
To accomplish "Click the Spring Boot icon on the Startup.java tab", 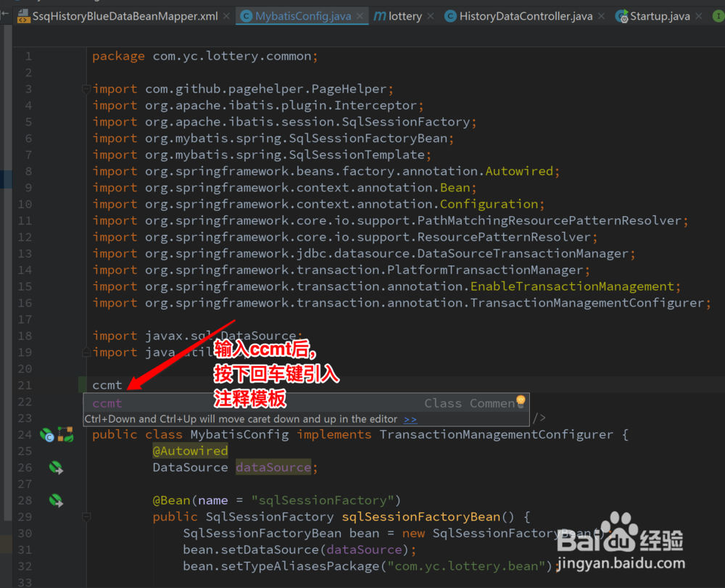I will (622, 15).
